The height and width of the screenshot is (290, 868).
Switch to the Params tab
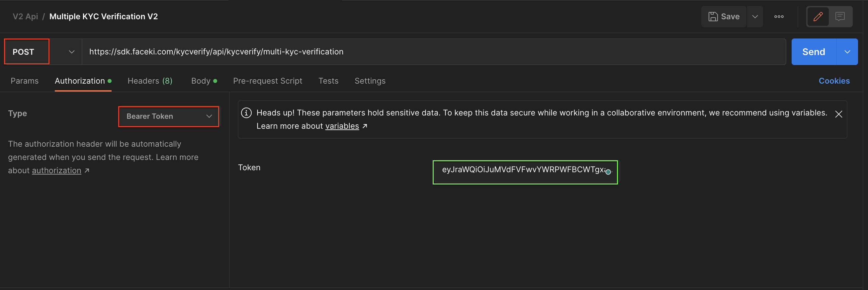pyautogui.click(x=25, y=81)
